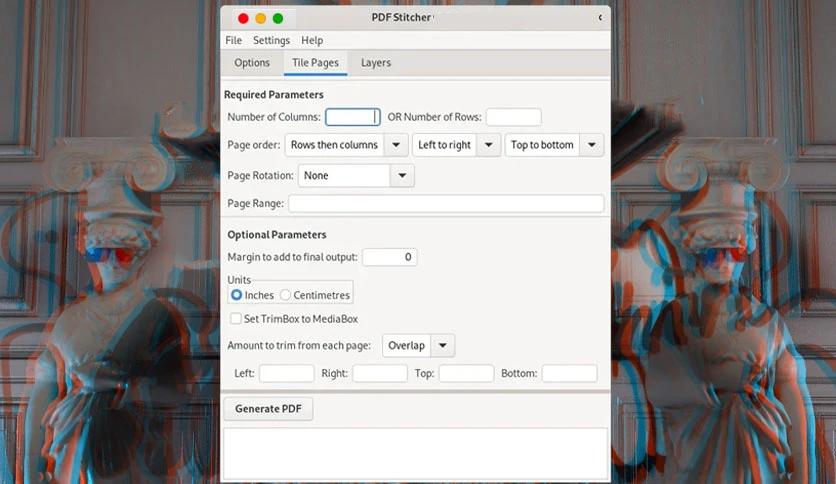Open the Overlap trim mode dropdown

click(419, 345)
